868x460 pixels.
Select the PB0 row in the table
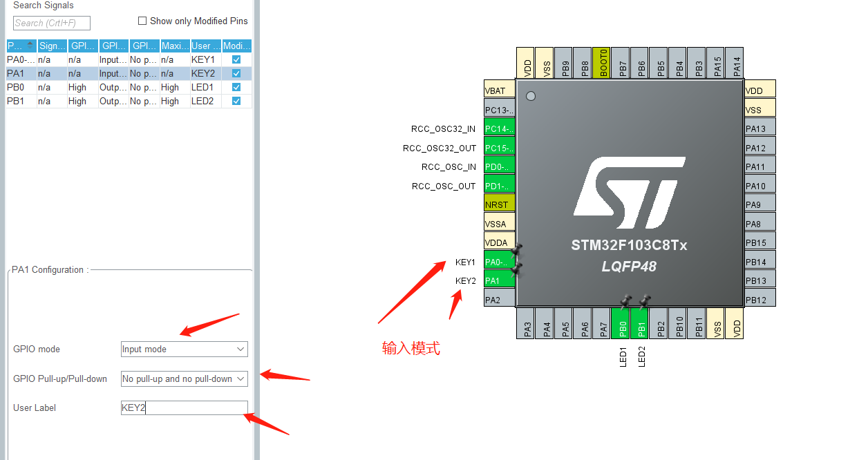(129, 87)
